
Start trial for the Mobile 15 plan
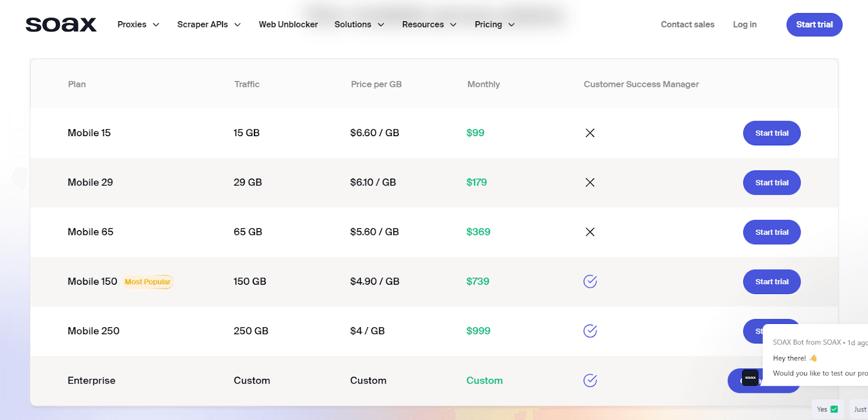(x=771, y=133)
